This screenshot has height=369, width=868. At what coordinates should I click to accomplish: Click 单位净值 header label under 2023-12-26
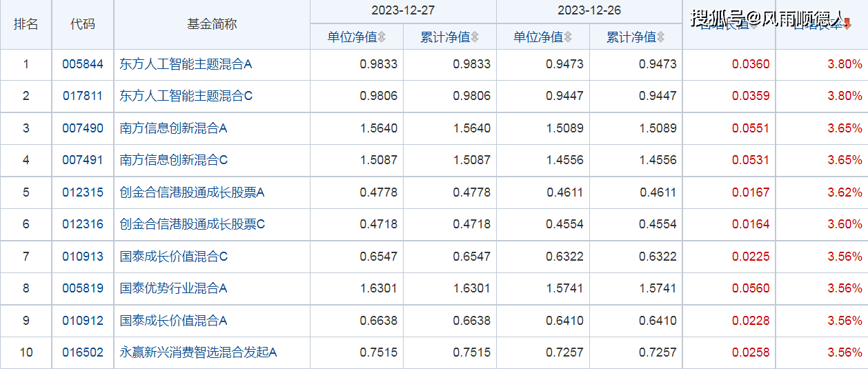click(538, 37)
